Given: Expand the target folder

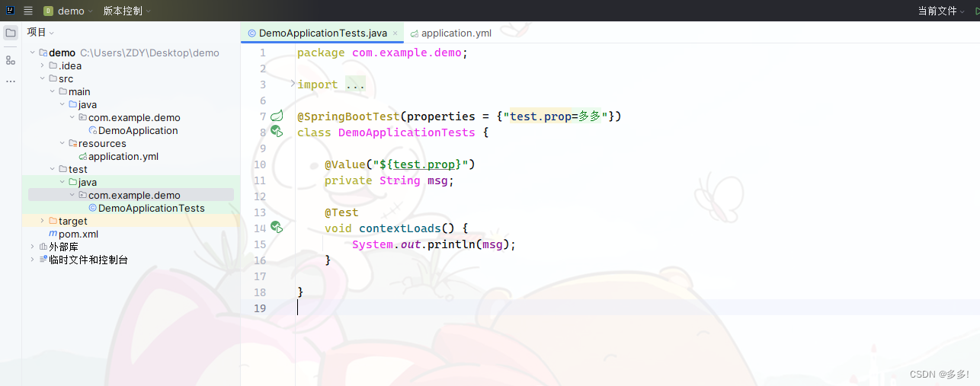Looking at the screenshot, I should pos(43,222).
